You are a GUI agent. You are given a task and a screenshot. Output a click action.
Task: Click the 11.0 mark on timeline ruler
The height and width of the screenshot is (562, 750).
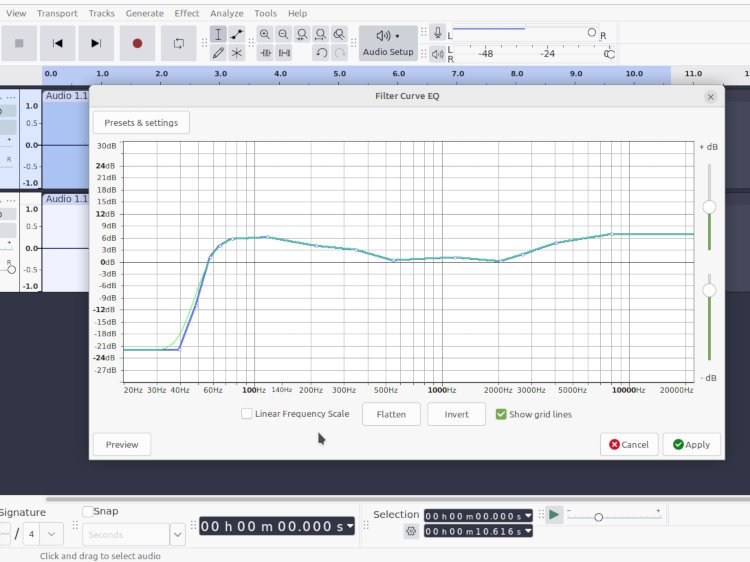click(693, 74)
